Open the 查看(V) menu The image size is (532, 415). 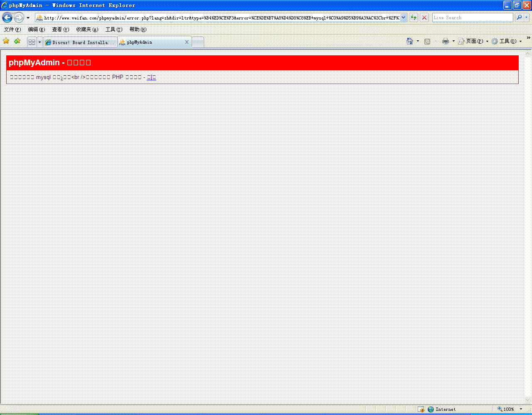pyautogui.click(x=61, y=30)
